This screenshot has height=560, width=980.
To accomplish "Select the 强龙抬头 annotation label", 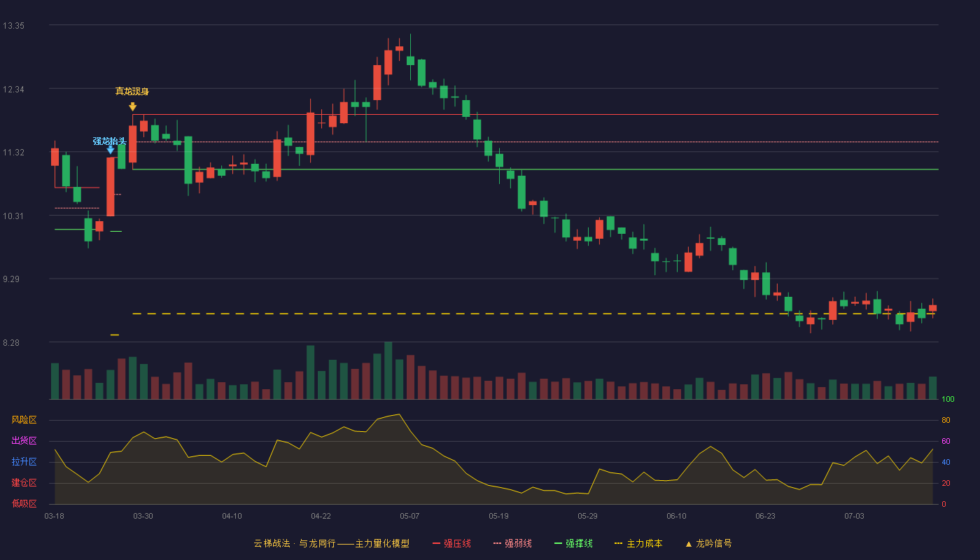I will pos(110,141).
